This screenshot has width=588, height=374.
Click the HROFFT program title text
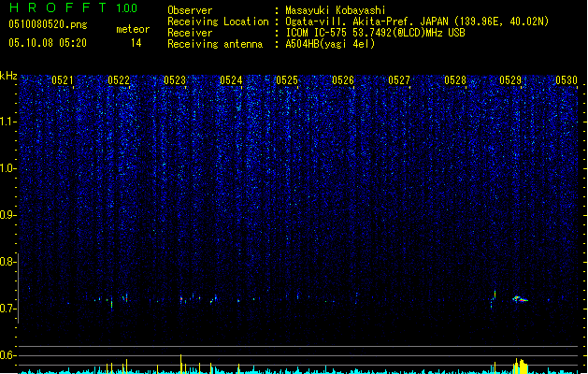pyautogui.click(x=59, y=7)
